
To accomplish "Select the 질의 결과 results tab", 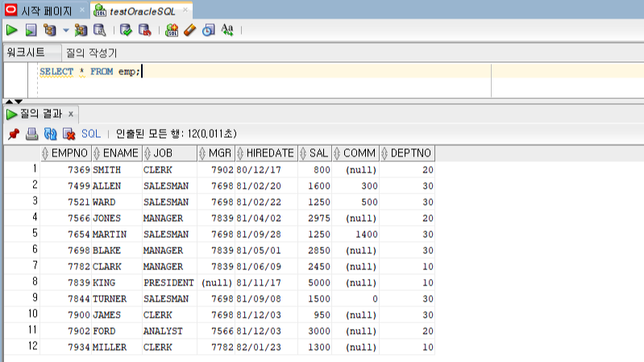I will click(41, 114).
